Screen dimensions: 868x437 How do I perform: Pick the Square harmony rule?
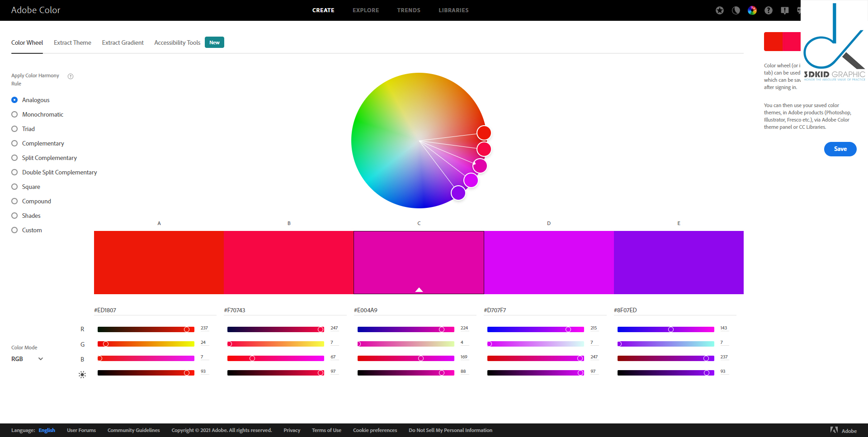coord(14,187)
